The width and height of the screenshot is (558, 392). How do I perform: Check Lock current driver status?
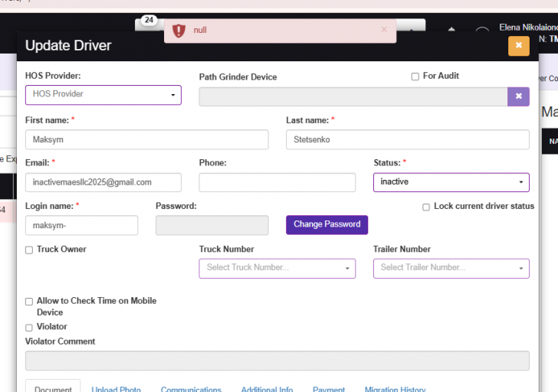(x=426, y=207)
